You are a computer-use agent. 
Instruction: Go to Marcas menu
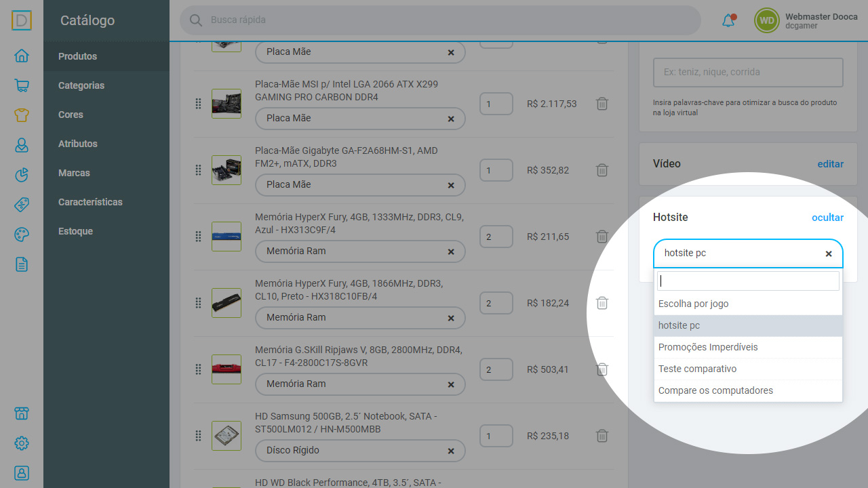point(106,173)
